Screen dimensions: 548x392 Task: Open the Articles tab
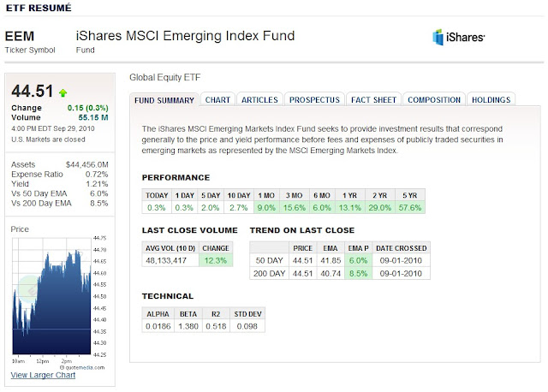(258, 100)
